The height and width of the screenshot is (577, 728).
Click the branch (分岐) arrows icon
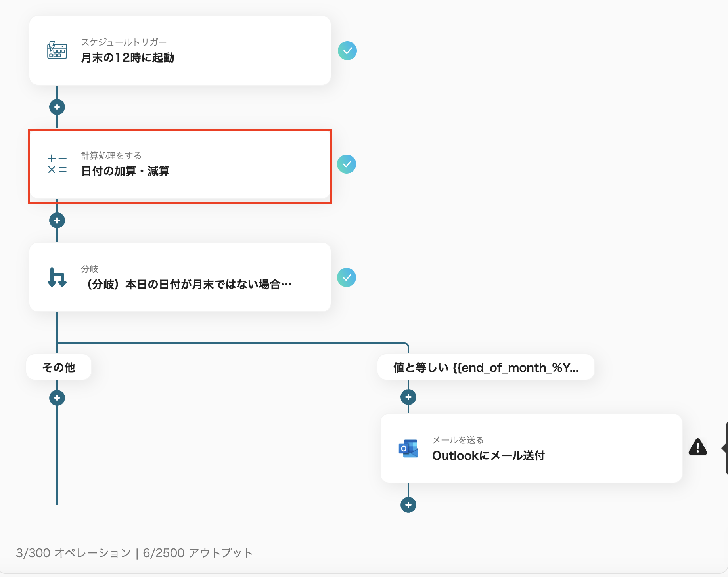(57, 277)
